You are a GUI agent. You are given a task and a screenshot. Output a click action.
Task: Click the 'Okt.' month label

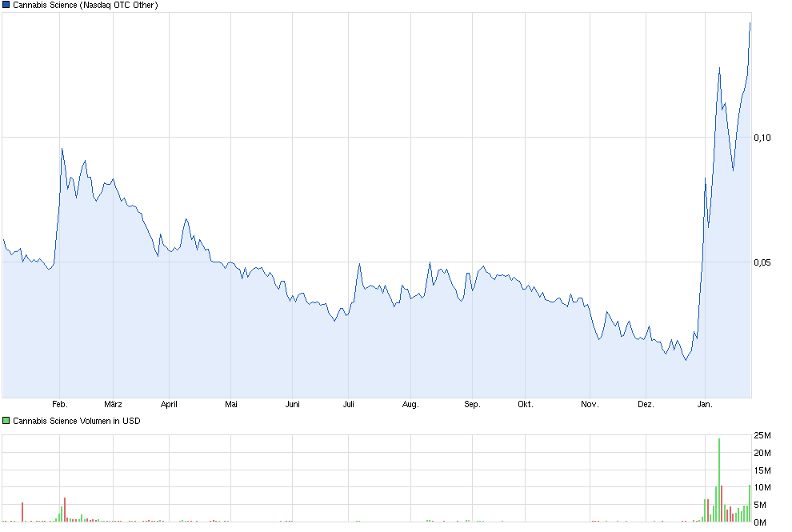pos(526,404)
